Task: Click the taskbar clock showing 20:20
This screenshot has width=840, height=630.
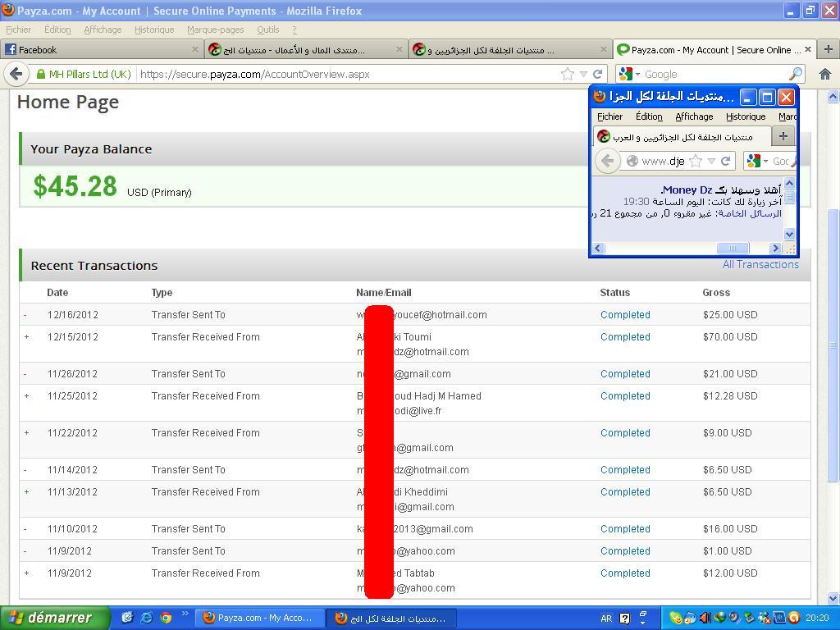Action: point(817,619)
